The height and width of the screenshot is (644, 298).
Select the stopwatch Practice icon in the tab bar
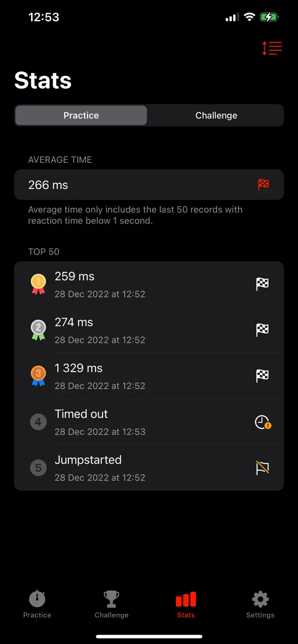point(37,598)
